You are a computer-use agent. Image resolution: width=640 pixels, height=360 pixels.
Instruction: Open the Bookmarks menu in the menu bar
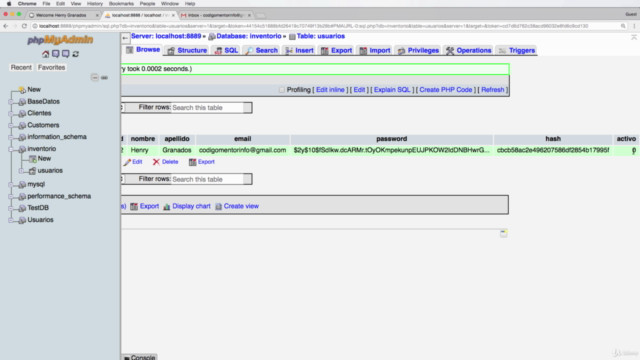(x=121, y=4)
